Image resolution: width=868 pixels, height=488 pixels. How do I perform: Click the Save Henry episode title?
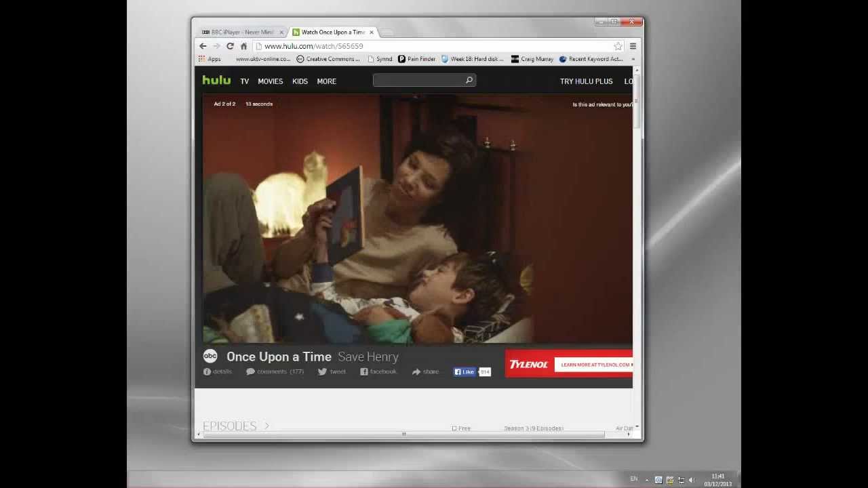[368, 357]
